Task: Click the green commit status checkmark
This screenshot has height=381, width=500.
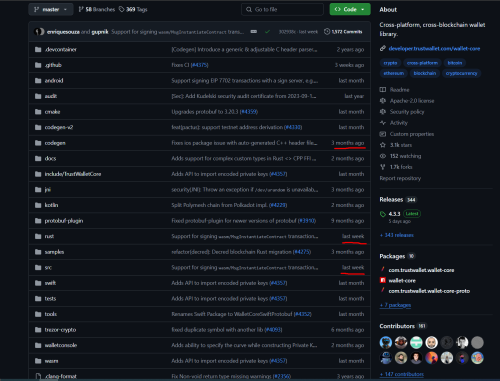Action: [267, 32]
